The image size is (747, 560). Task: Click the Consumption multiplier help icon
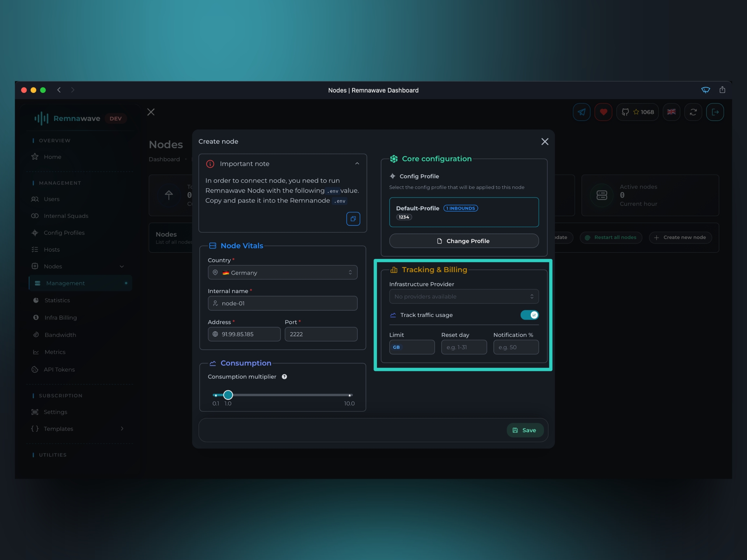pyautogui.click(x=284, y=376)
